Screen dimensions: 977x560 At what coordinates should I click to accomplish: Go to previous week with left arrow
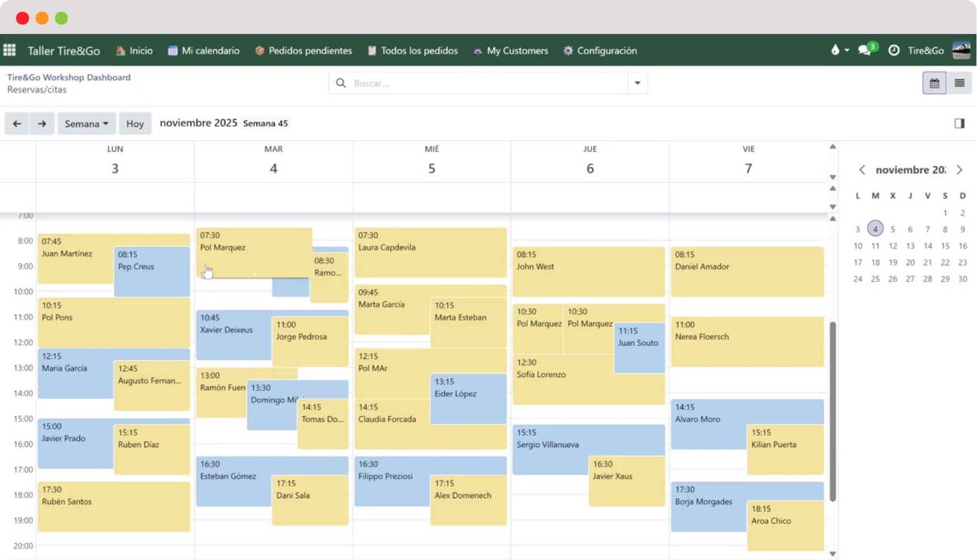coord(17,124)
